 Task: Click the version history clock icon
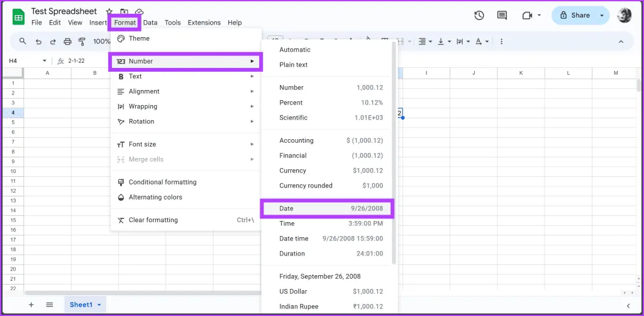click(x=479, y=16)
